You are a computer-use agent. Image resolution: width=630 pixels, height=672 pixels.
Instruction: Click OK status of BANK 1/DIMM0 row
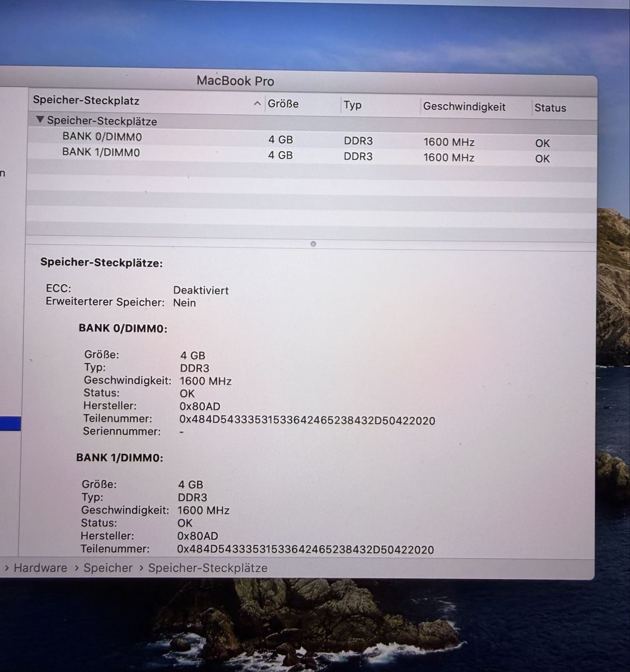click(543, 159)
